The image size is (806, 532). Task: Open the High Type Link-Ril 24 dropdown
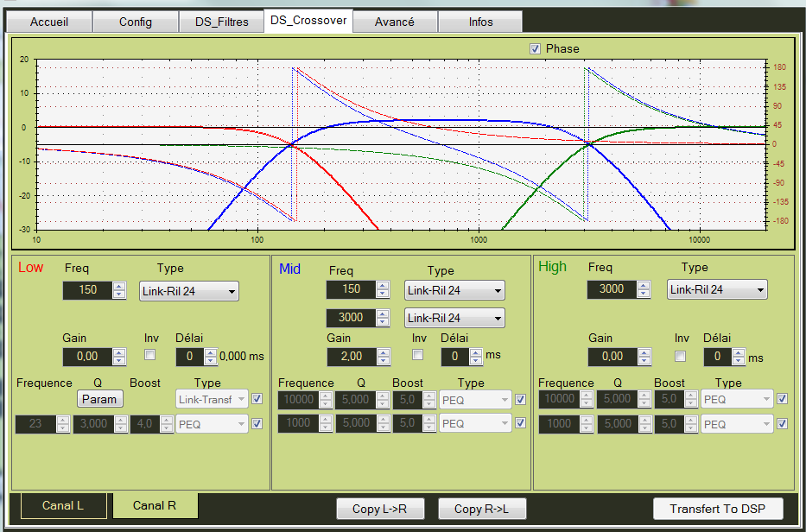coord(717,289)
